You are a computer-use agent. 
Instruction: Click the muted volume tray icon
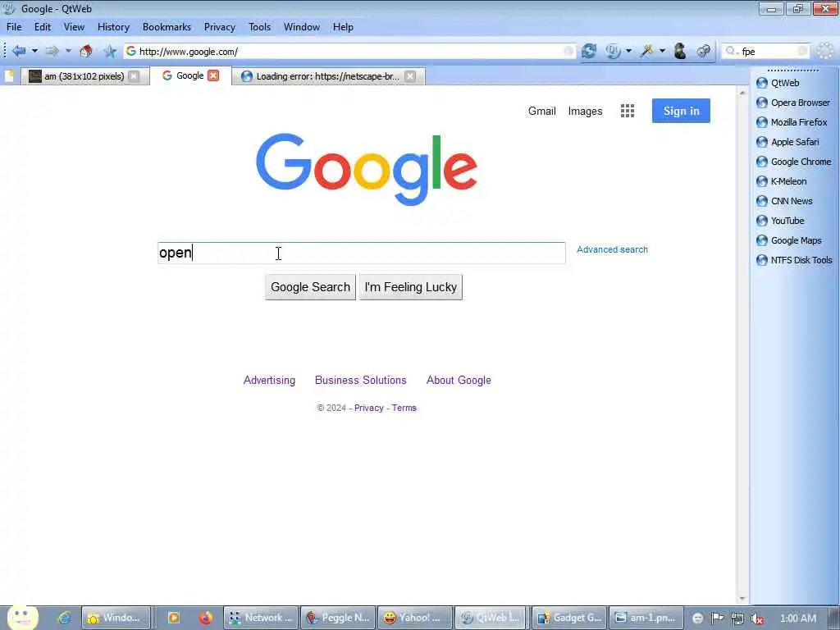pos(757,619)
